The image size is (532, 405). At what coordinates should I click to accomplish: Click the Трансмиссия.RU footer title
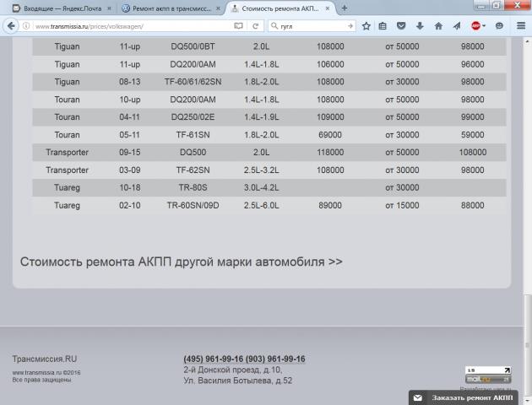click(45, 359)
